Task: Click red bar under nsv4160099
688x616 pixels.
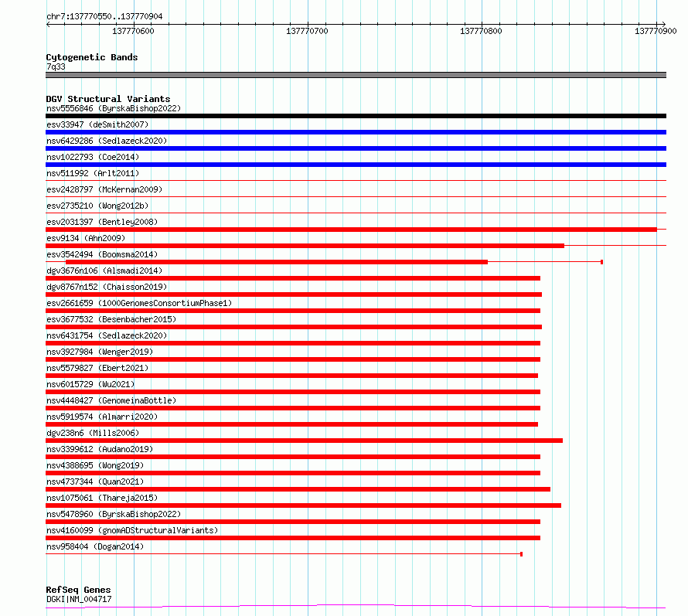Action: 293,538
